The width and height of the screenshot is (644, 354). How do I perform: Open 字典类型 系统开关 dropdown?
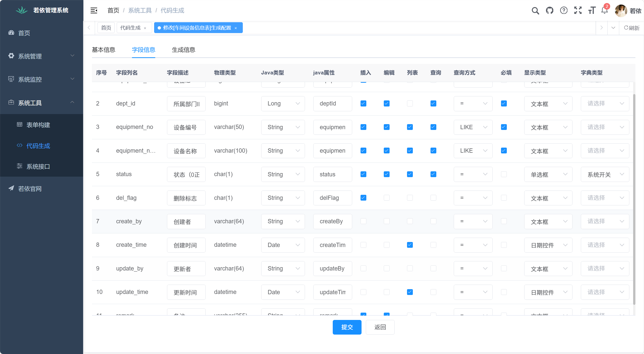tap(605, 174)
